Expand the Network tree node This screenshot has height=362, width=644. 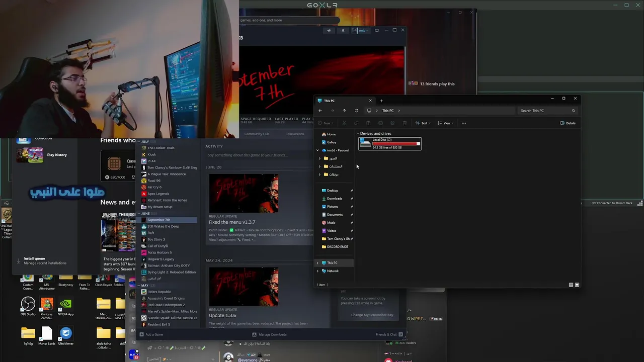click(317, 271)
